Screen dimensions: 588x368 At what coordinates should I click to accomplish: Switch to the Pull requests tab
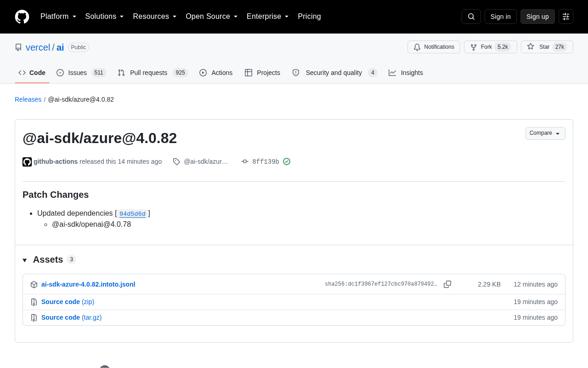tap(153, 73)
